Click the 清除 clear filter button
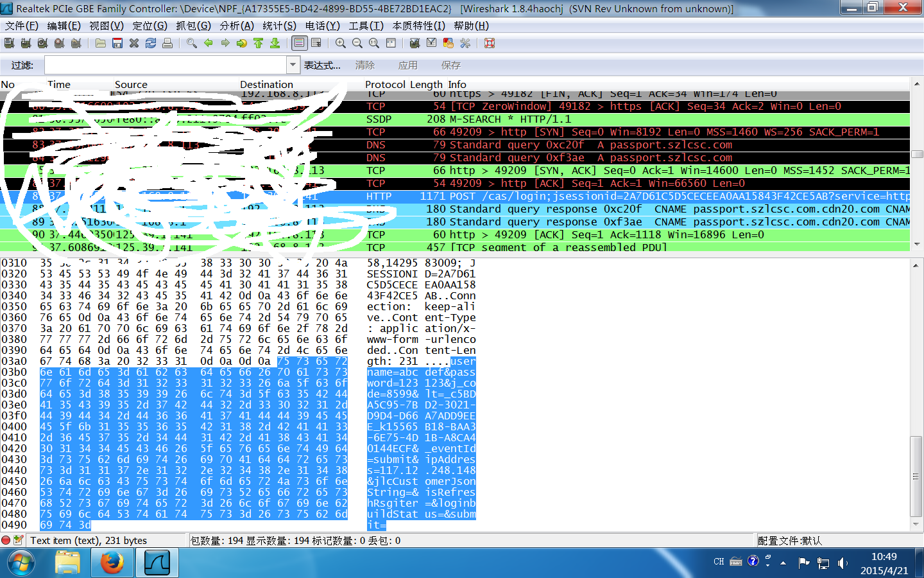924x578 pixels. tap(365, 66)
